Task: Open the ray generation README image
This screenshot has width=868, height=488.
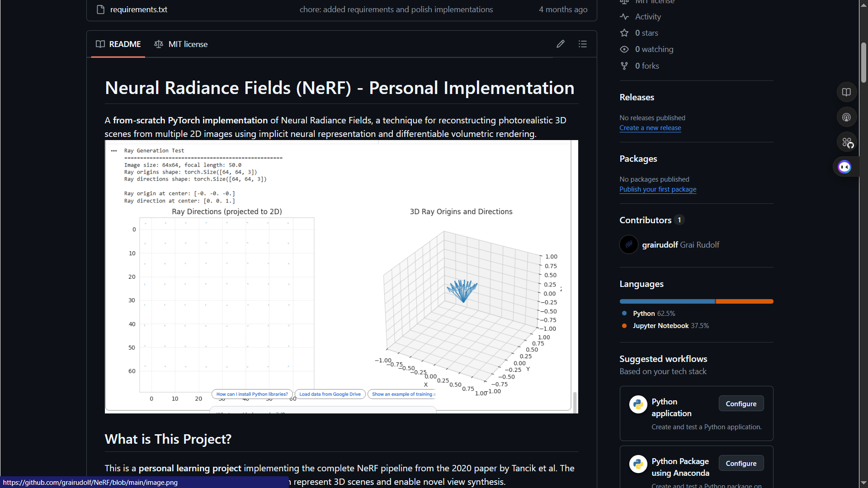Action: click(x=341, y=277)
